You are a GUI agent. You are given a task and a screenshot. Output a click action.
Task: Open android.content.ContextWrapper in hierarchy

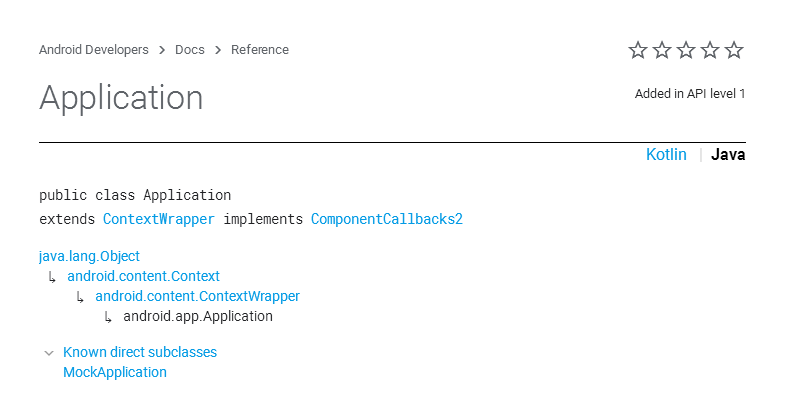coord(197,296)
